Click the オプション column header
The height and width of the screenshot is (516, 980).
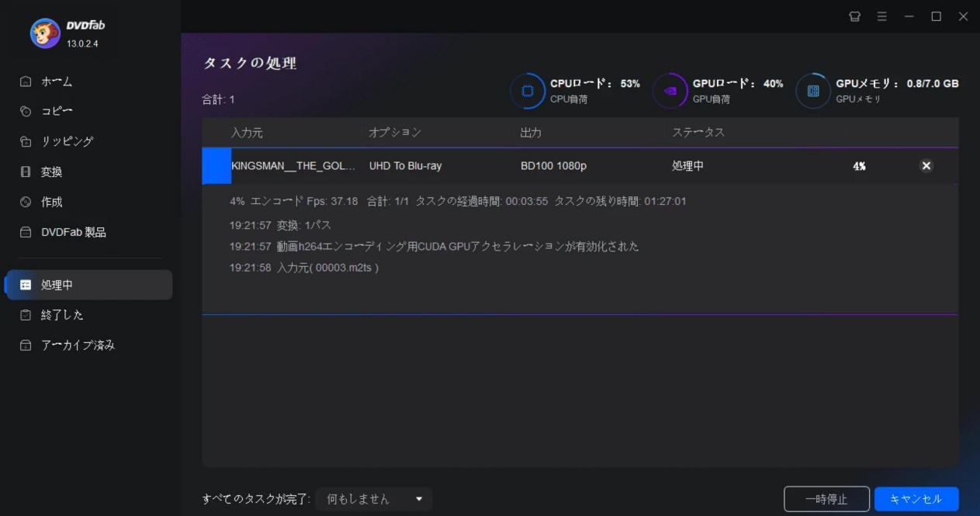pos(395,133)
